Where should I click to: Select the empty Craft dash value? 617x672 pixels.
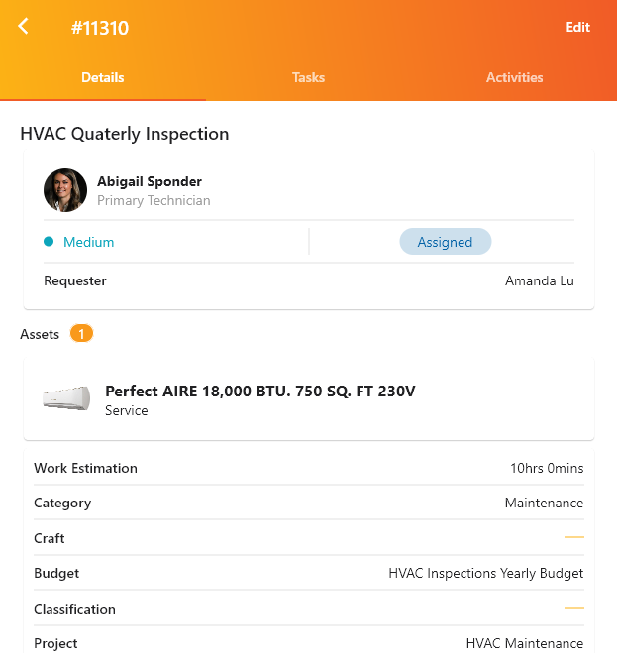(573, 537)
